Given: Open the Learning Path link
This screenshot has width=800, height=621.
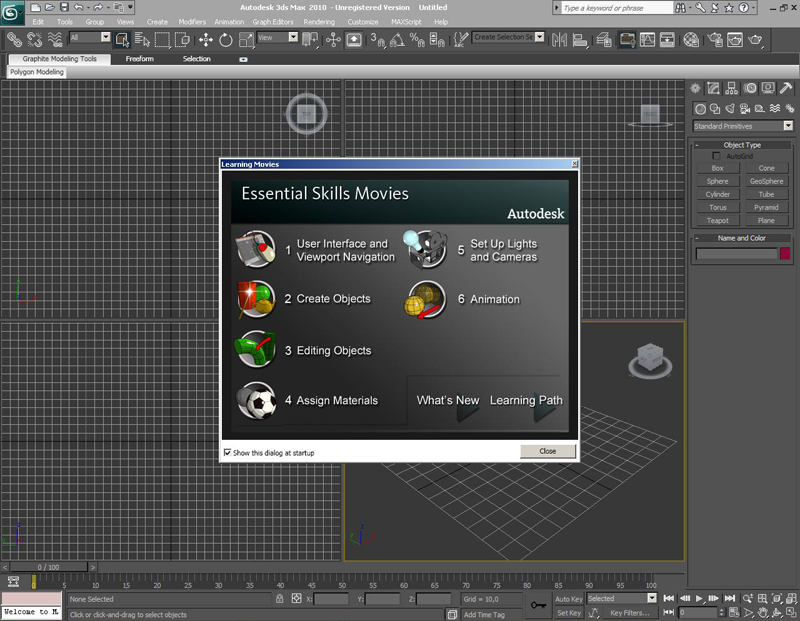Looking at the screenshot, I should [526, 401].
